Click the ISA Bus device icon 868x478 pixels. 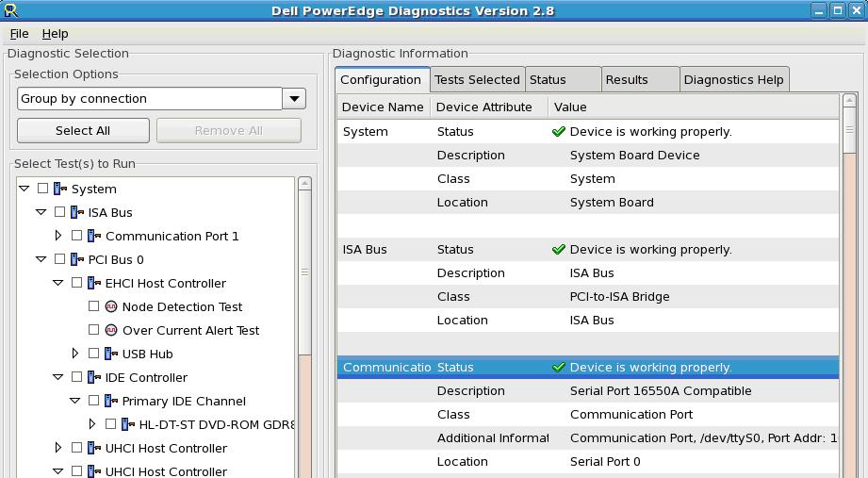click(77, 212)
